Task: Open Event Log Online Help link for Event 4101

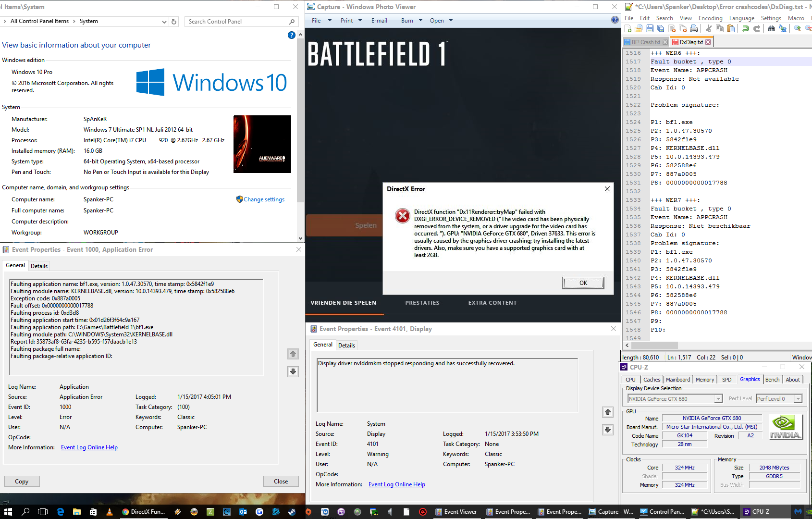Action: point(397,484)
